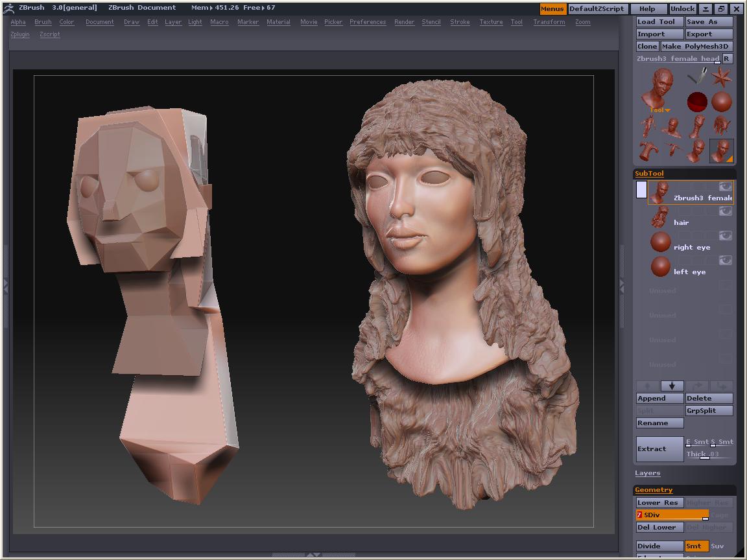Click the Del Lower button
This screenshot has width=747, height=560.
click(659, 527)
